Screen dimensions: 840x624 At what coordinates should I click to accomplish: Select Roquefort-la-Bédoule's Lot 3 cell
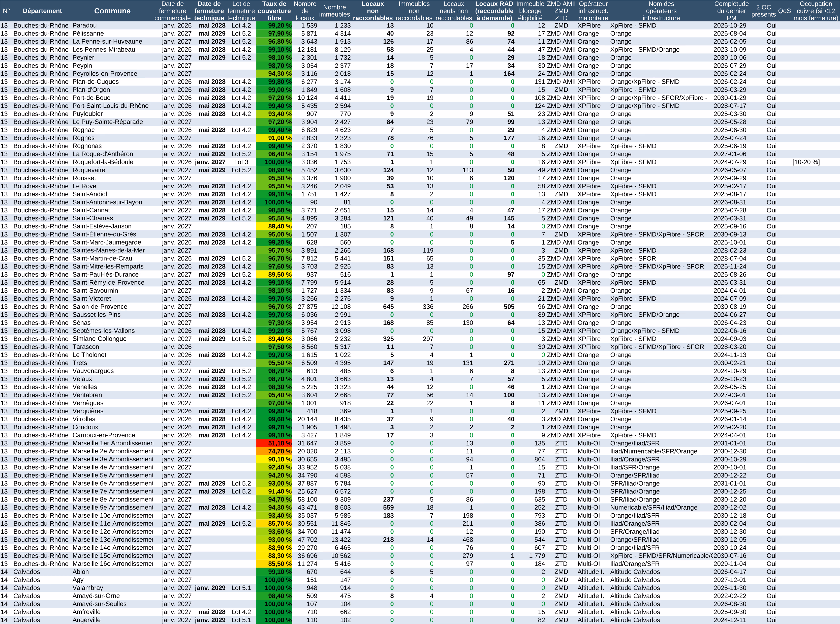(241, 162)
